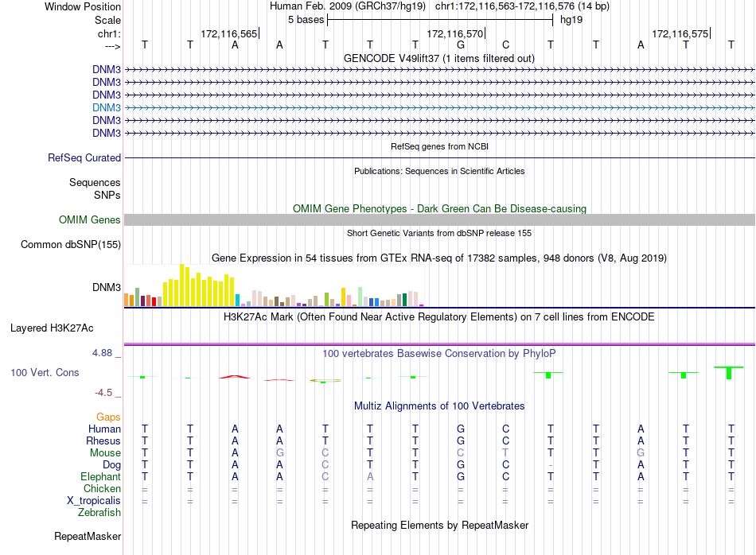Click the "hg19" text beside the scale bar
Image resolution: width=756 pixels, height=555 pixels.
click(571, 20)
